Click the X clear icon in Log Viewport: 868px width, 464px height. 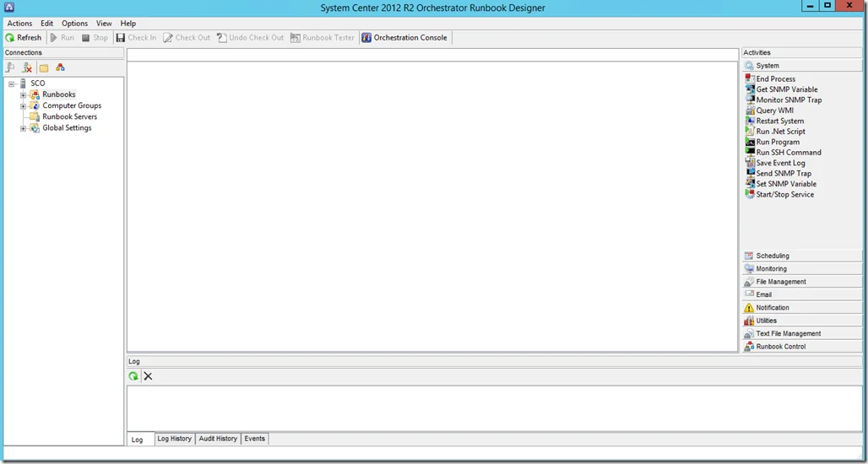(x=148, y=376)
